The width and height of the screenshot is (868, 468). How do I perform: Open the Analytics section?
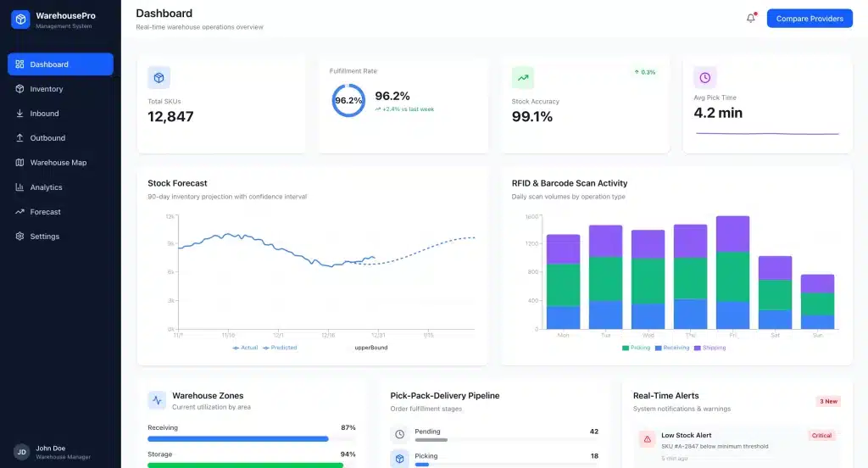[46, 187]
